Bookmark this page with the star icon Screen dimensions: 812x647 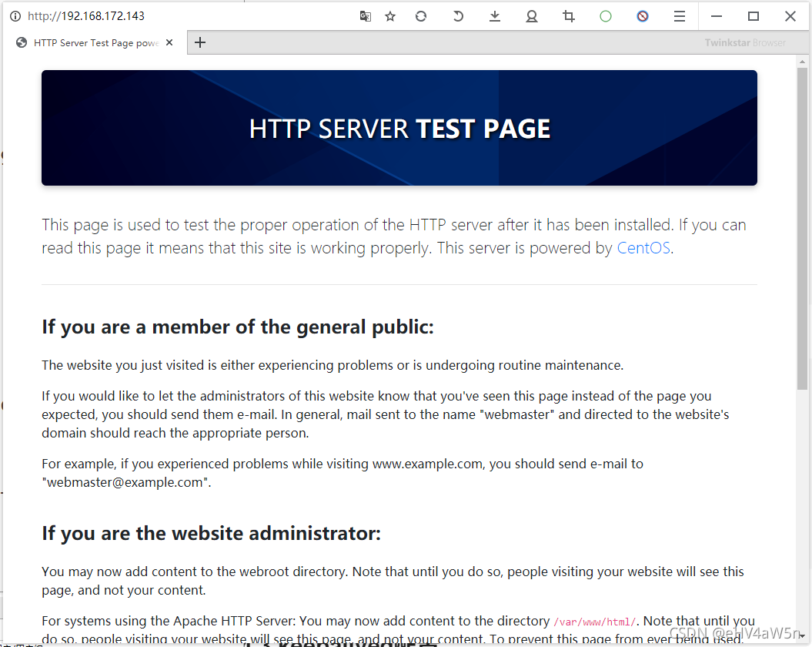coord(390,17)
